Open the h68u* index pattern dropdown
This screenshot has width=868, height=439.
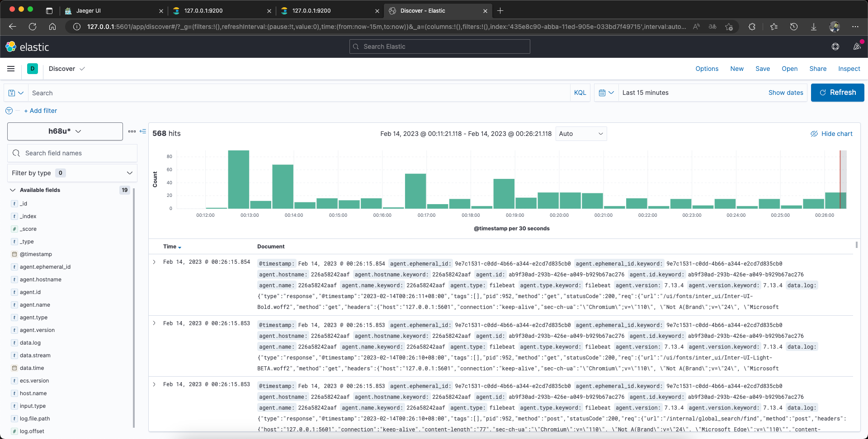pos(65,131)
